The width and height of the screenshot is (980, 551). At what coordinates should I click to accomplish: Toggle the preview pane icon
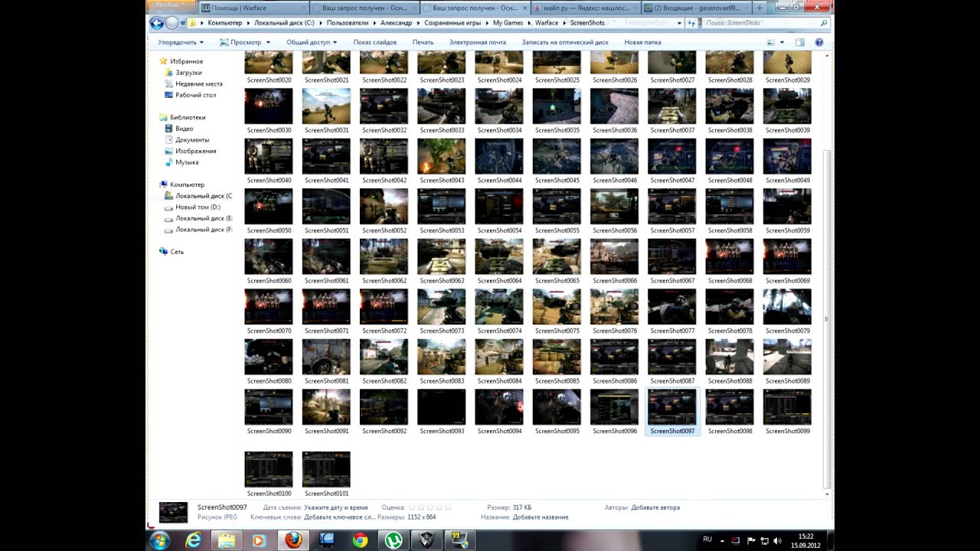coord(799,42)
